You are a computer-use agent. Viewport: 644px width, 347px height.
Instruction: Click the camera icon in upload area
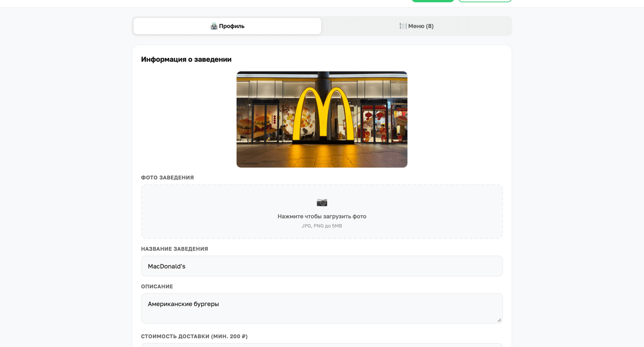(x=322, y=203)
